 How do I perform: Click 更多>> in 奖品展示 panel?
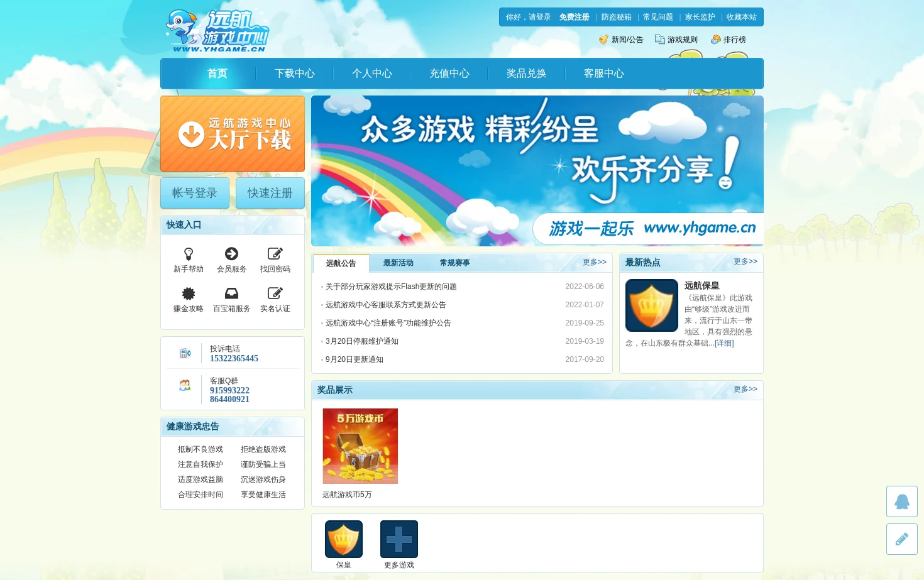point(745,389)
